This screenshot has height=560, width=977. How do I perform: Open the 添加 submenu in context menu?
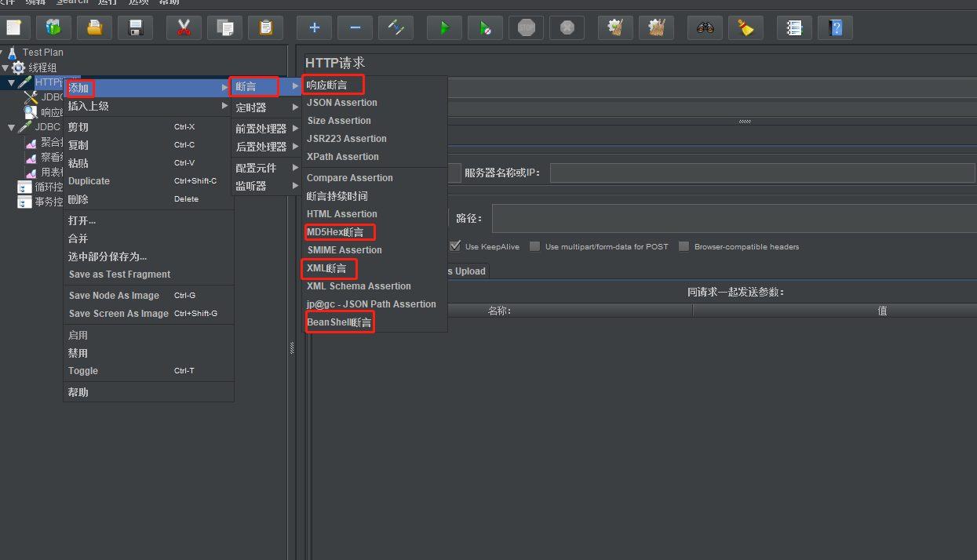click(x=148, y=88)
